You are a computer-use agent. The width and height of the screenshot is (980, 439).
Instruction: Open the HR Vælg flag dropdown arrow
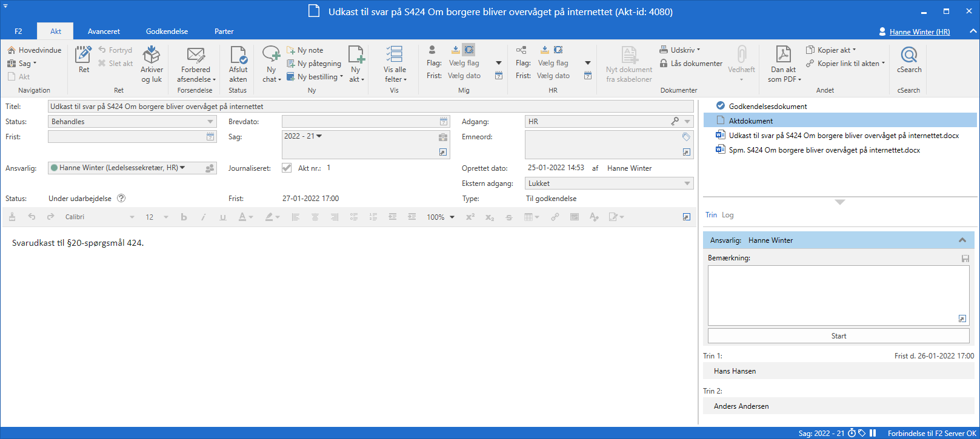click(588, 63)
